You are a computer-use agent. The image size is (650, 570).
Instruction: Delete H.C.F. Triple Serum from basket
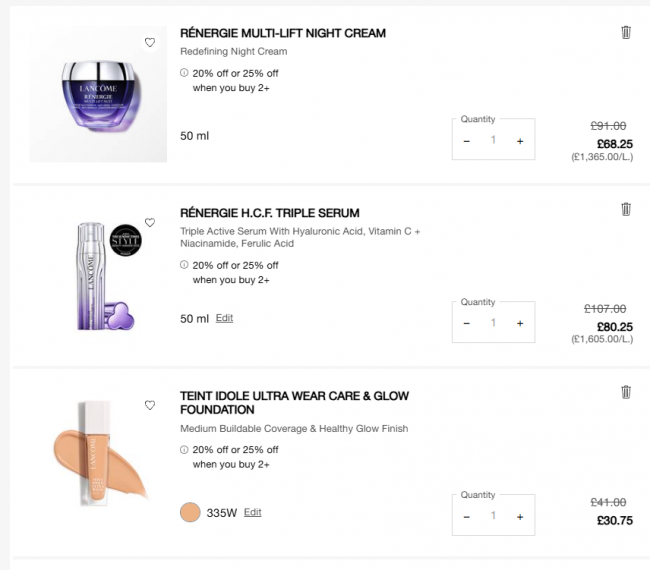pos(626,209)
